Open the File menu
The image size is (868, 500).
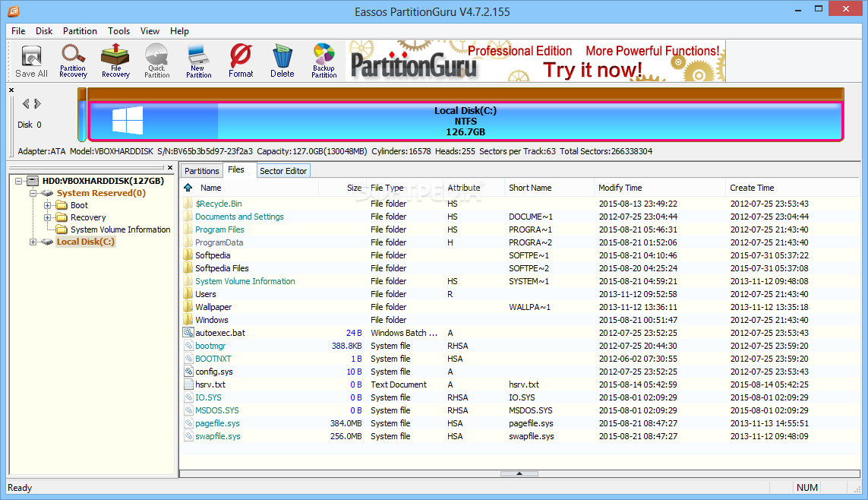click(x=18, y=31)
